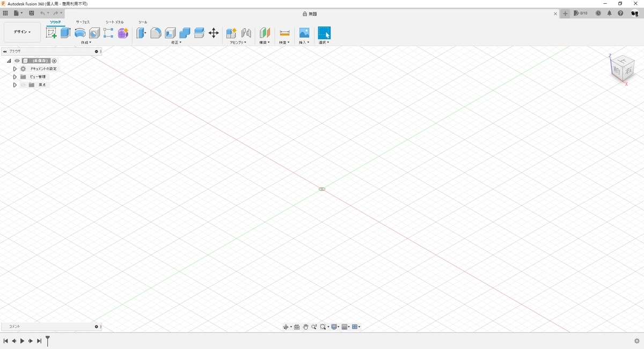
Task: Switch to the シートメタル tab
Action: click(x=114, y=22)
